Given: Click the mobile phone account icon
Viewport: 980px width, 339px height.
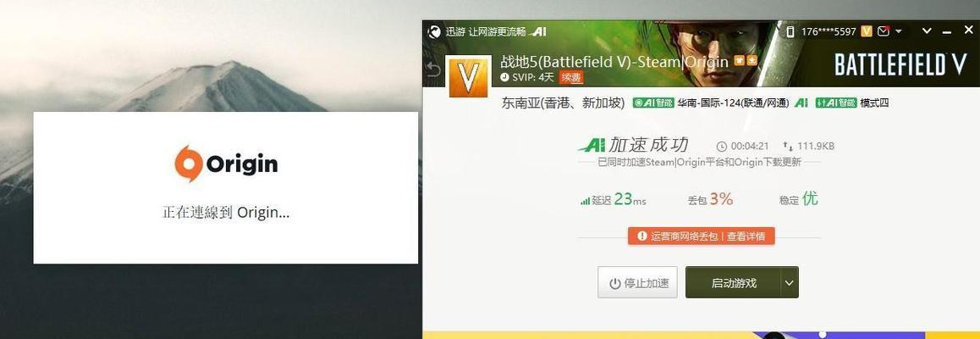Looking at the screenshot, I should pyautogui.click(x=790, y=31).
